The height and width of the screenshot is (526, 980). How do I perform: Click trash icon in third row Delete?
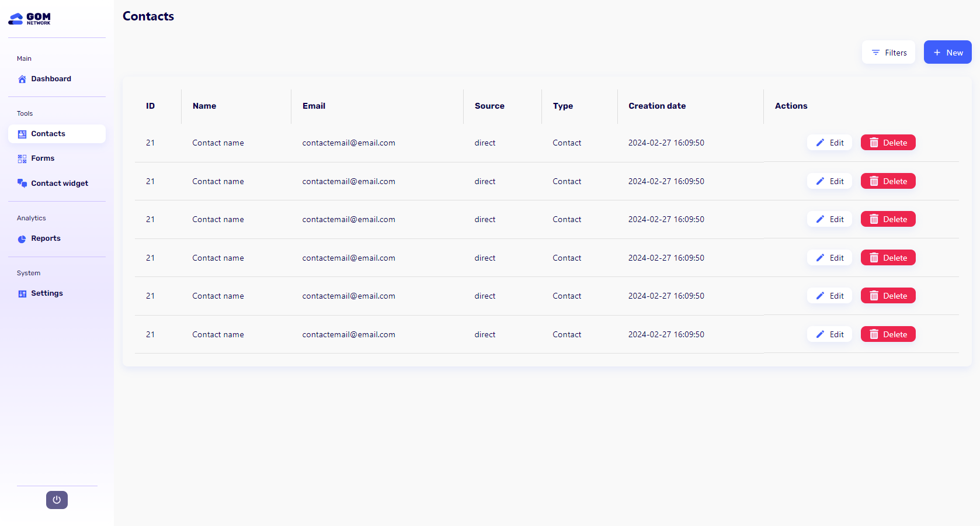point(874,219)
